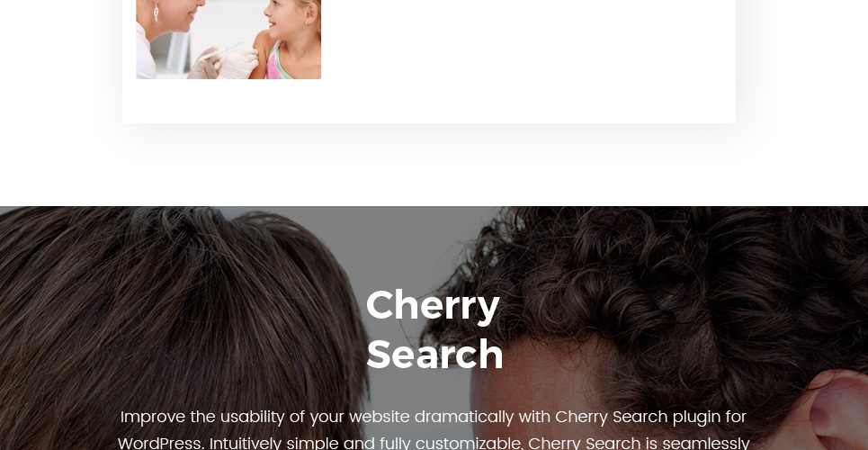The height and width of the screenshot is (450, 868).
Task: Click the "Cherry Search" heading
Action: point(434,329)
